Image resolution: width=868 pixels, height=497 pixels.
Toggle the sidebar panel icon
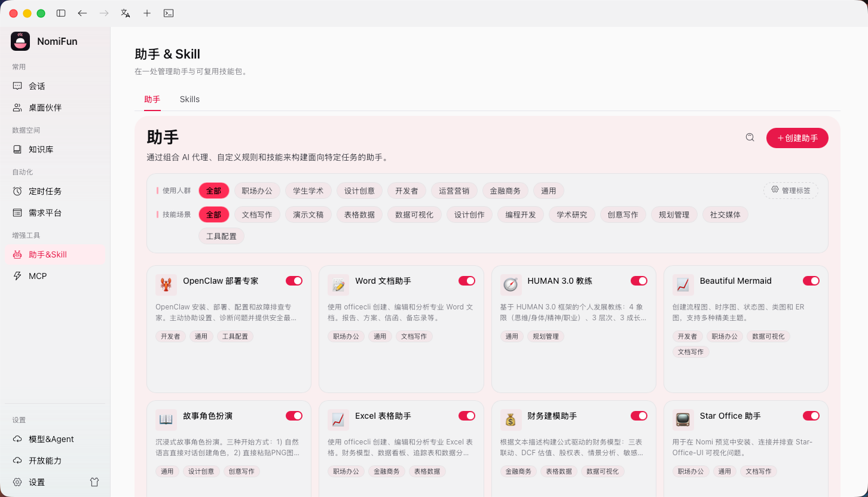(61, 13)
